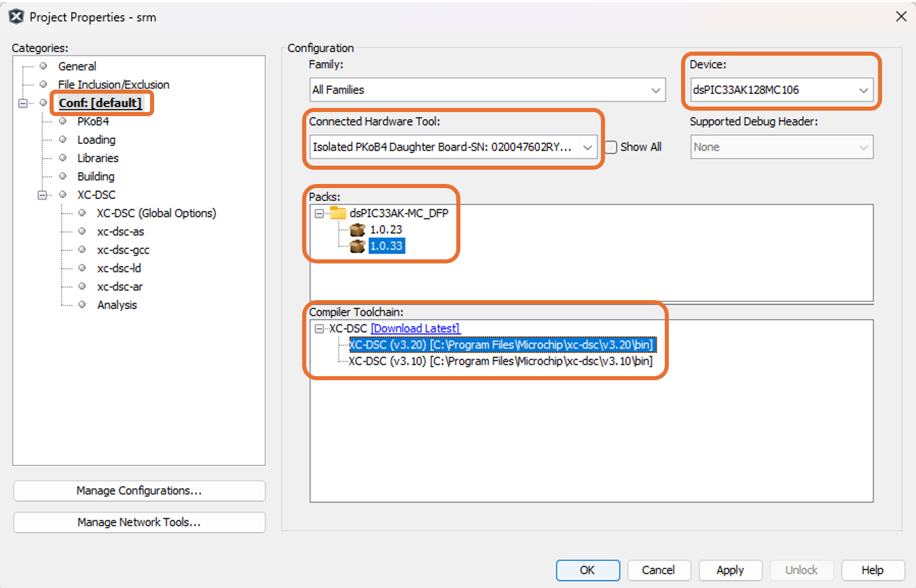Toggle the Show All checkbox
The image size is (916, 588).
(610, 147)
